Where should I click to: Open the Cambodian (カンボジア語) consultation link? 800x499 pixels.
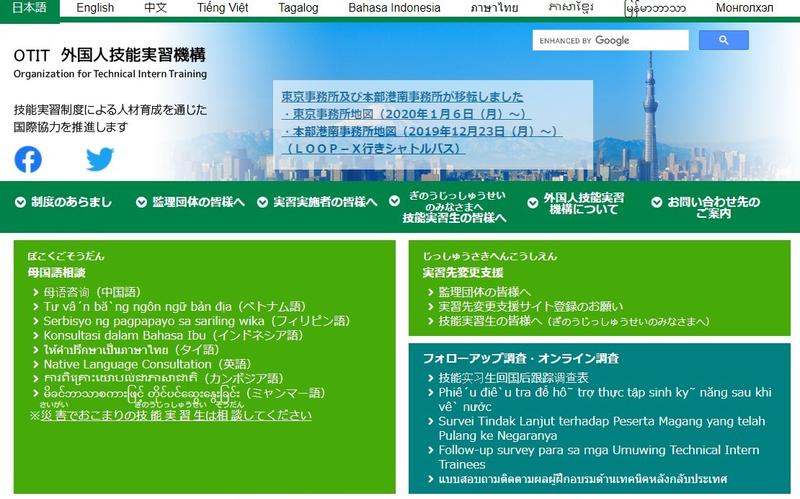(163, 379)
